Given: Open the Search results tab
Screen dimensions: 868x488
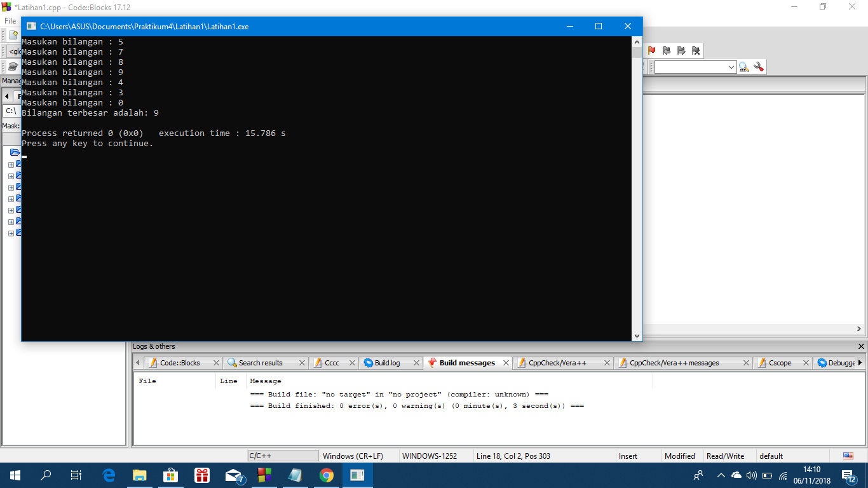Looking at the screenshot, I should 261,363.
